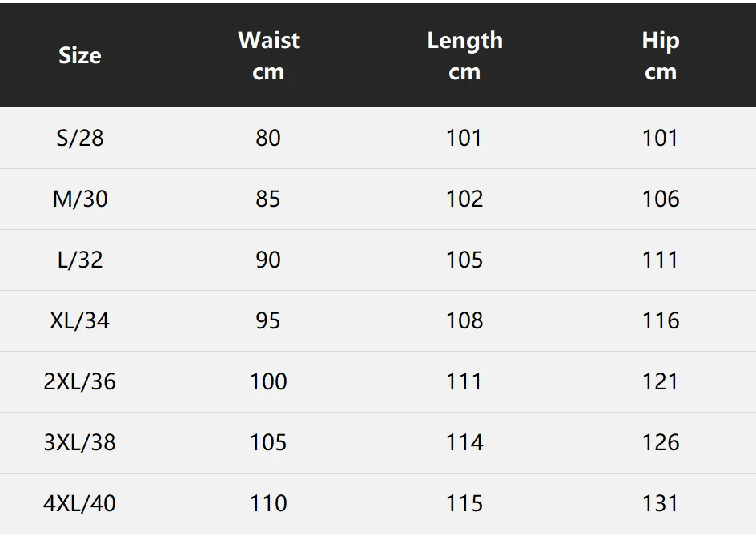756x536 pixels.
Task: Click length value 108 for XL/34
Action: point(464,320)
